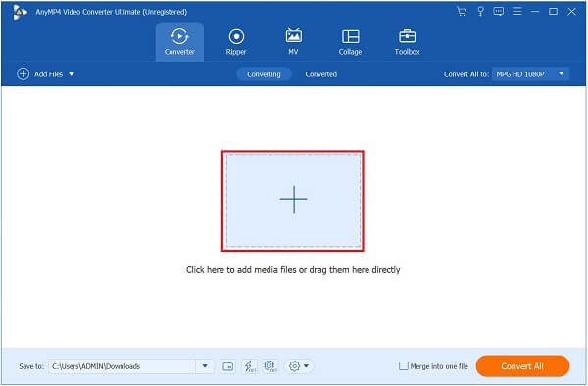Toggle the GPU acceleration chip icon

pyautogui.click(x=270, y=366)
